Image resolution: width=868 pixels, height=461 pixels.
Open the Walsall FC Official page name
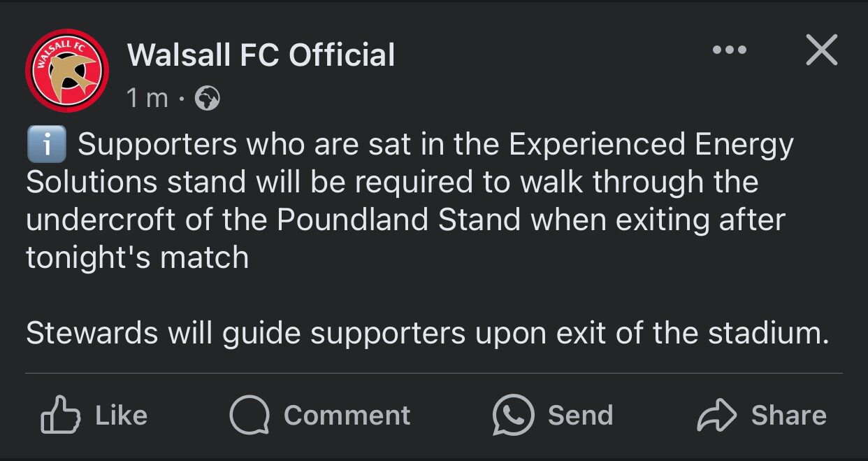coord(261,55)
